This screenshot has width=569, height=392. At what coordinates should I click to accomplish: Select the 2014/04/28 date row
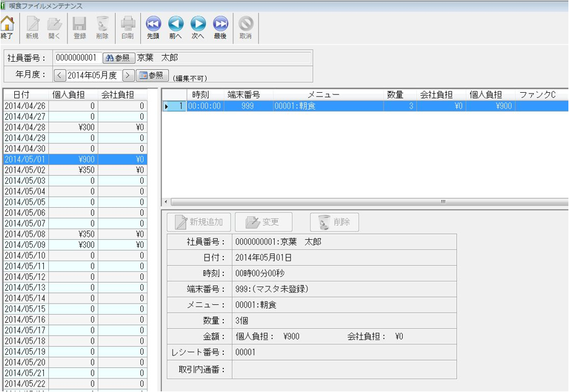[75, 127]
